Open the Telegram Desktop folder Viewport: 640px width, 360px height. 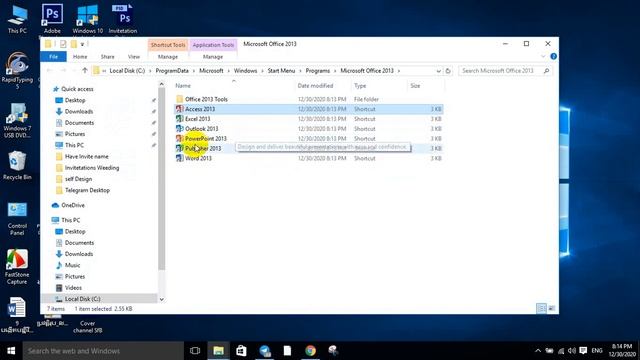(87, 190)
